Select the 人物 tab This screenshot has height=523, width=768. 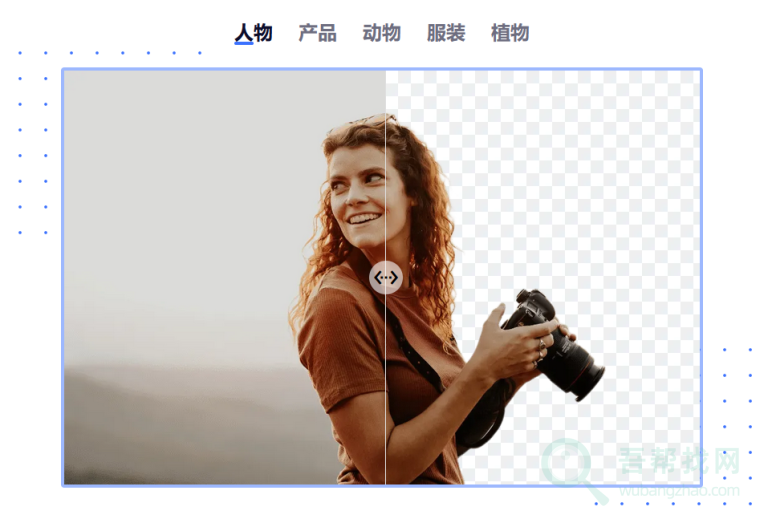(253, 33)
